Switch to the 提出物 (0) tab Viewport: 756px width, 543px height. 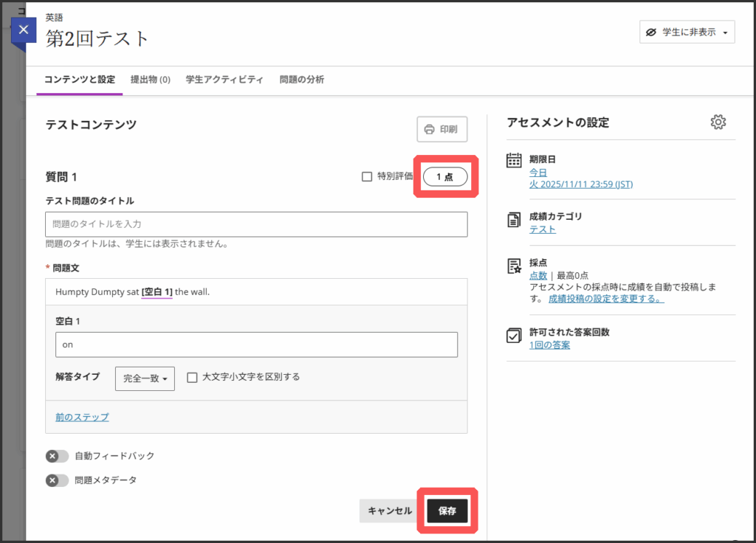[x=150, y=80]
